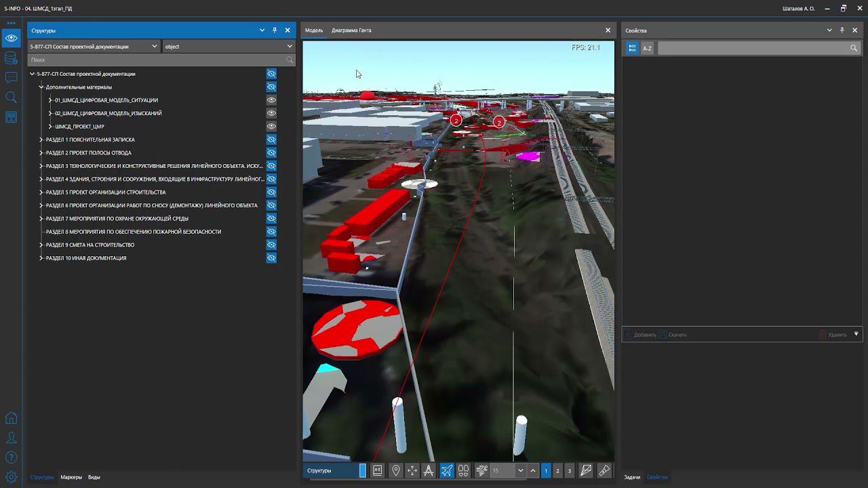This screenshot has width=868, height=488.
Task: Open the home icon in left sidebar
Action: click(11, 418)
